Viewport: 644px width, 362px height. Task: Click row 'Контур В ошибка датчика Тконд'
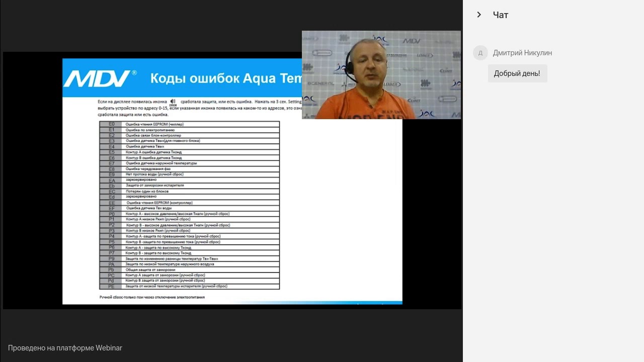point(189,158)
